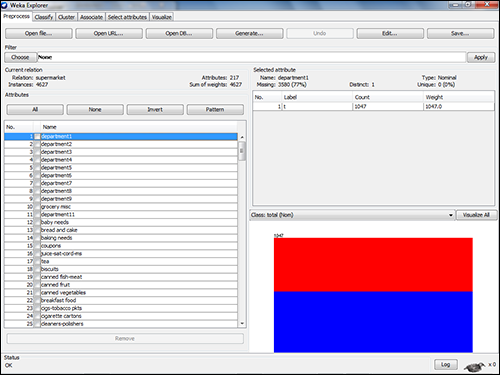Click the Visualize All button
This screenshot has width=500, height=375.
tap(476, 215)
